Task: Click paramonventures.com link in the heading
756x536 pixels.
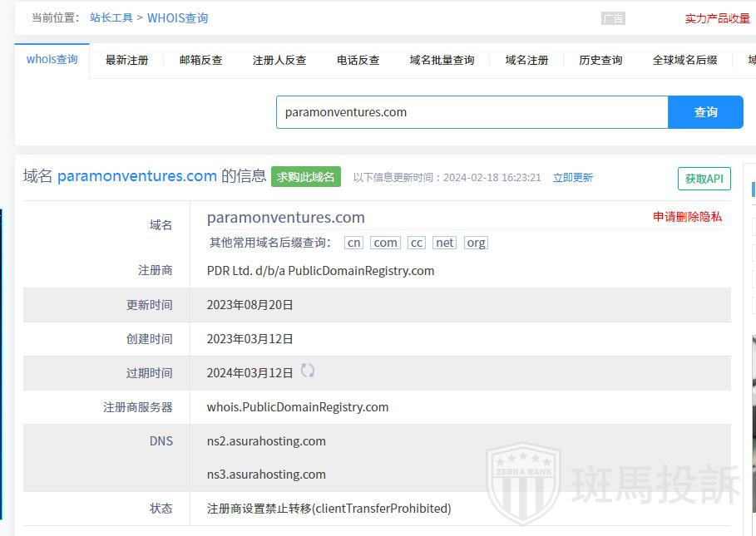Action: pos(137,176)
